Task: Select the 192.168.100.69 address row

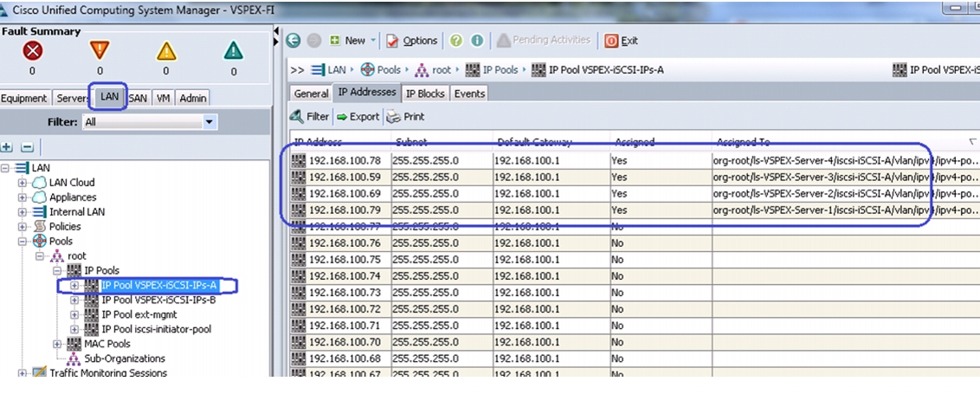Action: [635, 194]
